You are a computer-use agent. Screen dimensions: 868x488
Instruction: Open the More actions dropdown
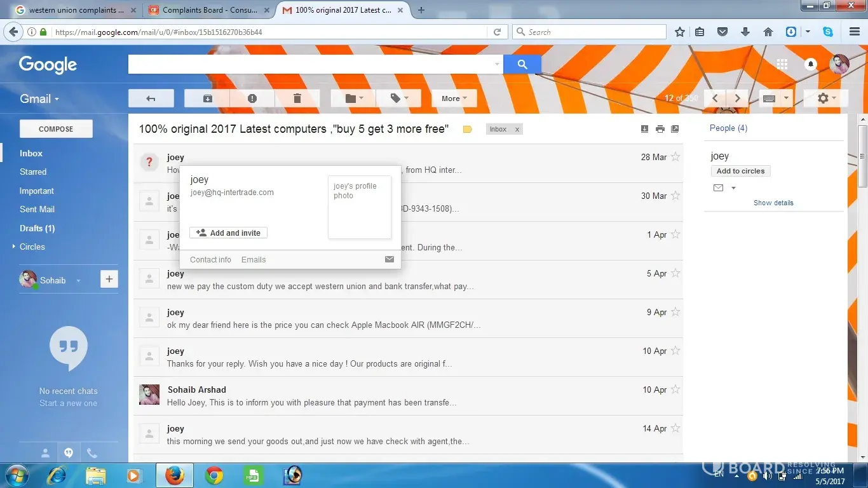pos(454,98)
